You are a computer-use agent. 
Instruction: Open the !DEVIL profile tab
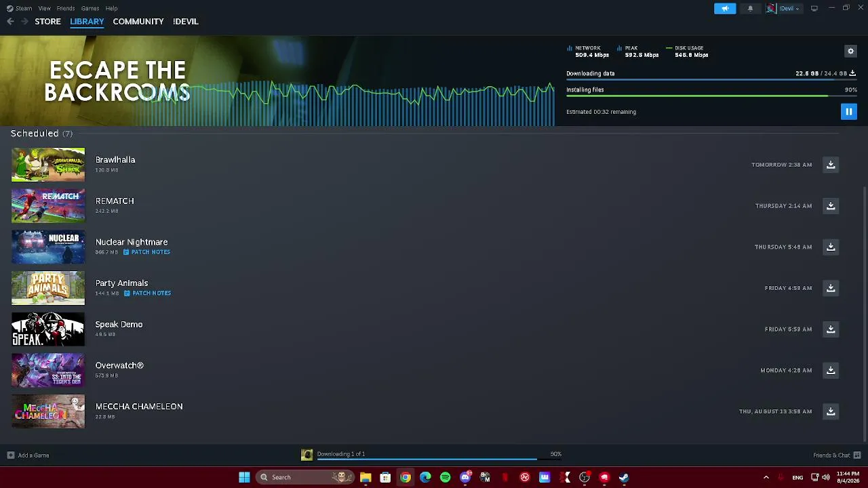pyautogui.click(x=186, y=22)
